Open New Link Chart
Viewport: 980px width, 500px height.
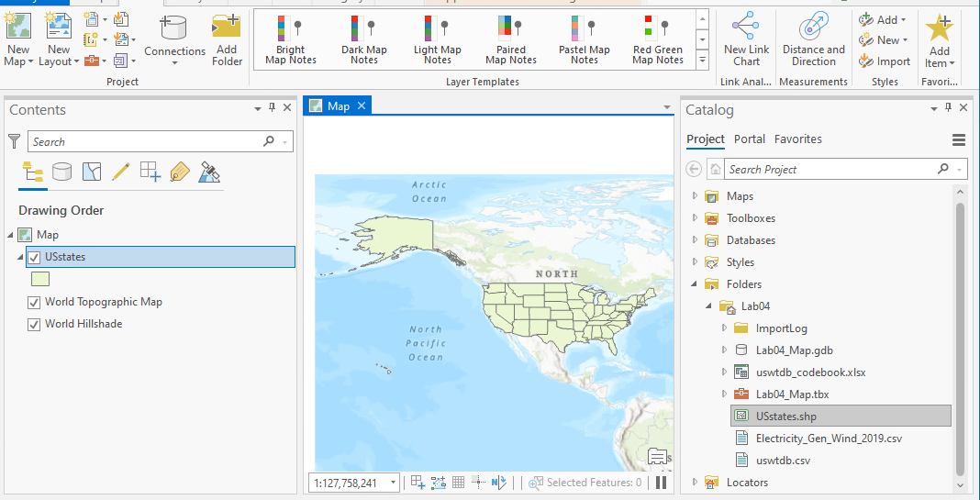click(746, 40)
